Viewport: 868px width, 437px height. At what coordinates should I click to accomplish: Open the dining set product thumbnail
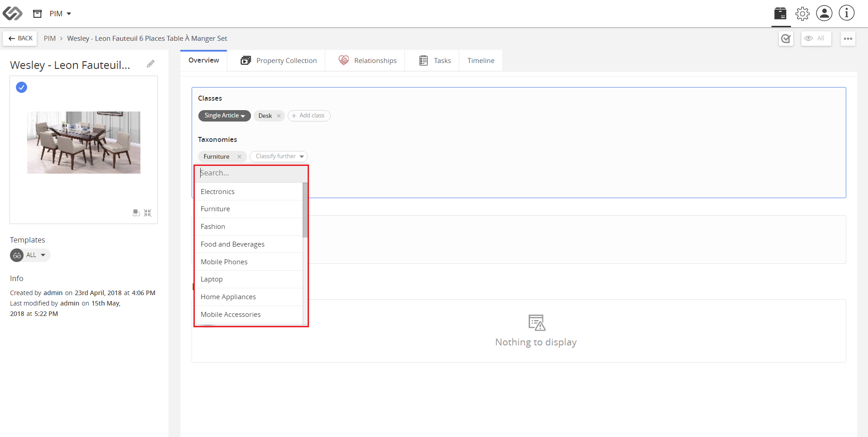(x=84, y=142)
